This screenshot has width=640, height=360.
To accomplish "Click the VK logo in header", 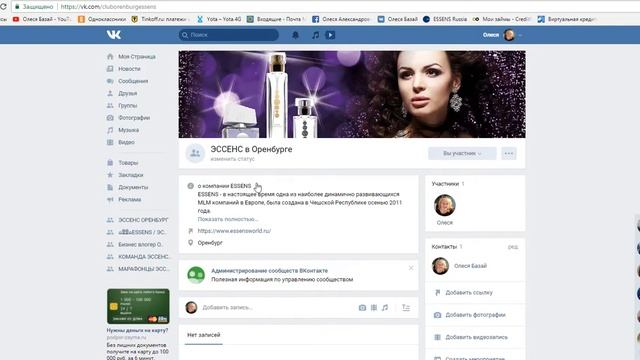I will click(114, 35).
